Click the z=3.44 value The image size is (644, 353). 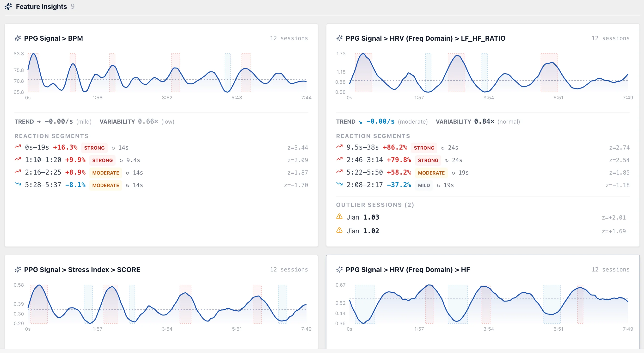coord(298,148)
